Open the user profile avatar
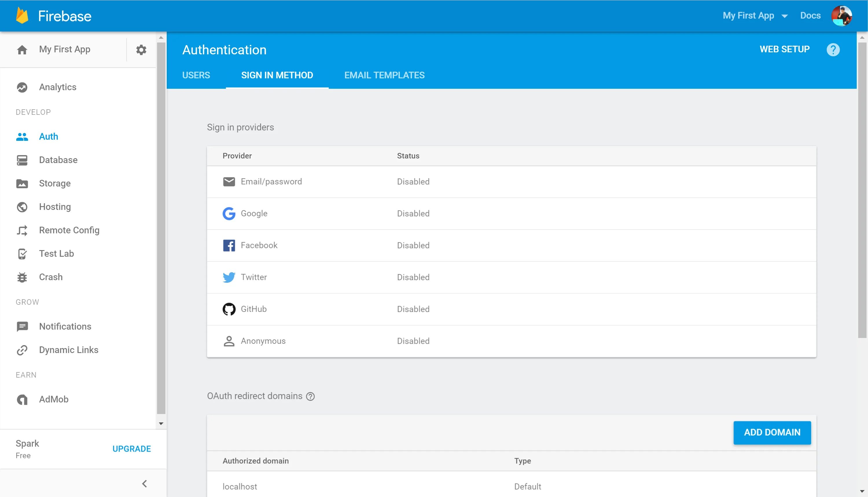868x497 pixels. click(841, 16)
